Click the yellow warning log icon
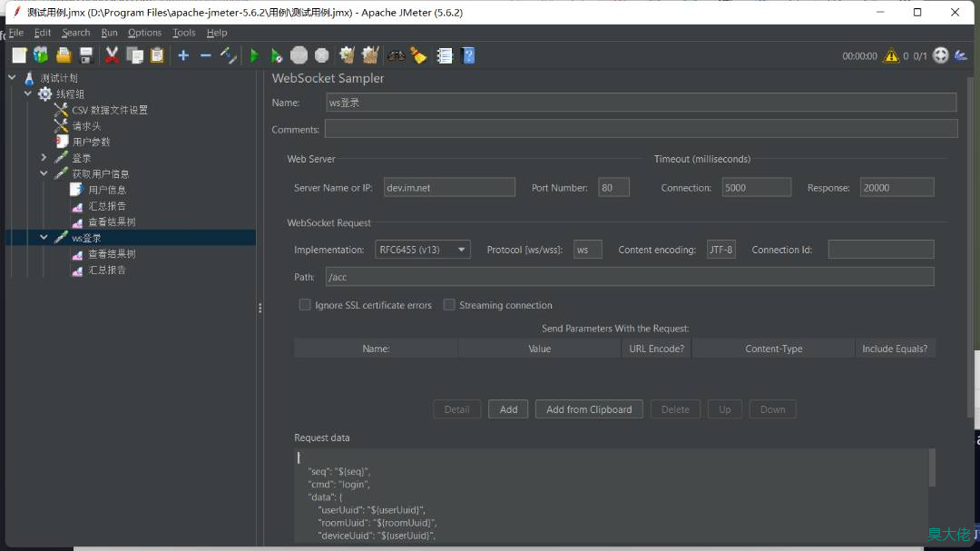The height and width of the screenshot is (551, 980). (x=891, y=56)
